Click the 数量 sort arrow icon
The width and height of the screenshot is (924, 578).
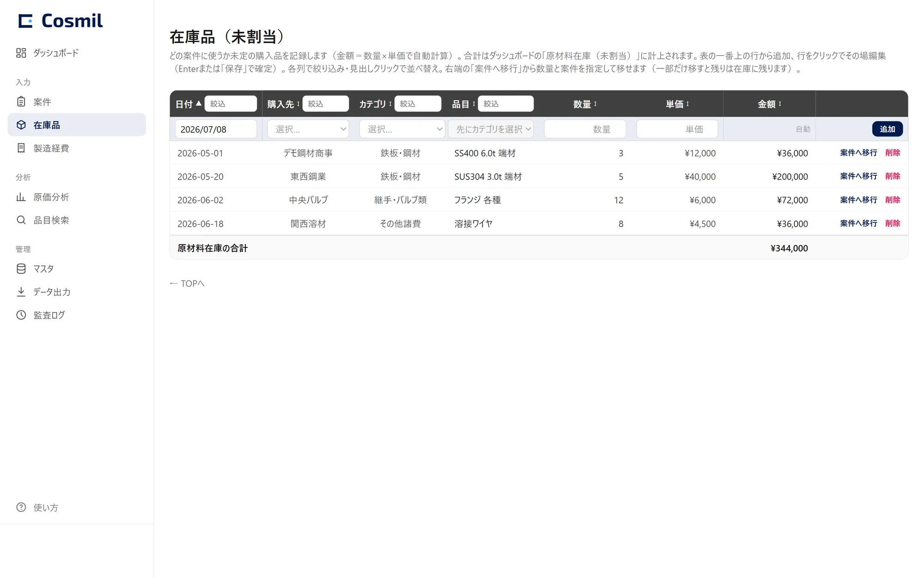pos(595,104)
